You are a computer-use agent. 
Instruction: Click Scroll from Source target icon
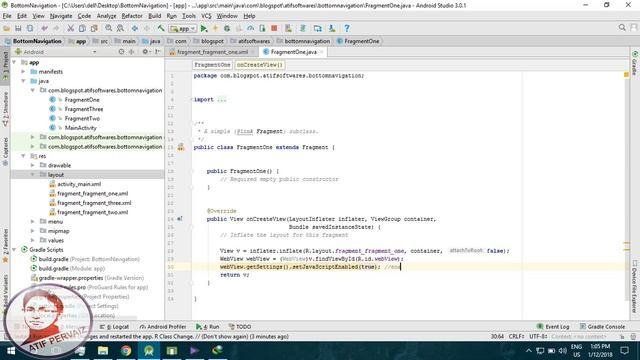click(x=121, y=52)
